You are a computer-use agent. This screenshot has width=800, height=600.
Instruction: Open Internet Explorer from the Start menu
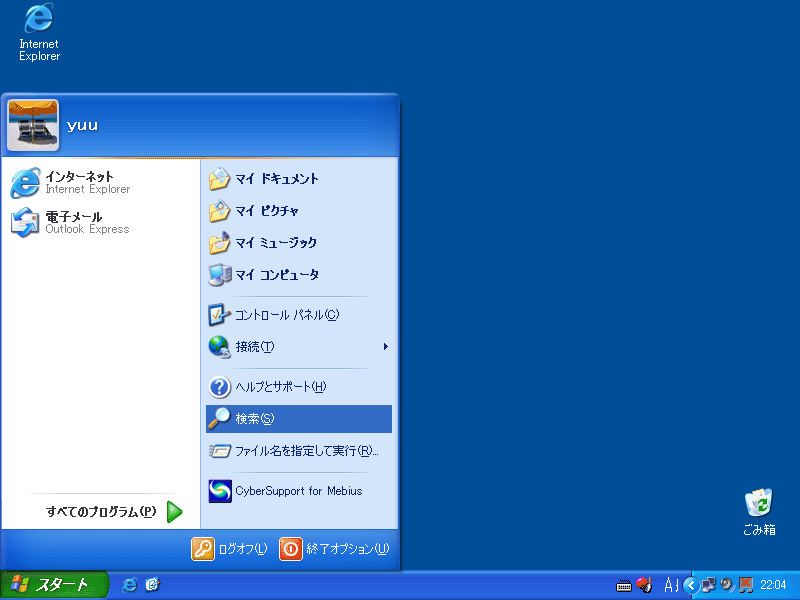tap(85, 183)
